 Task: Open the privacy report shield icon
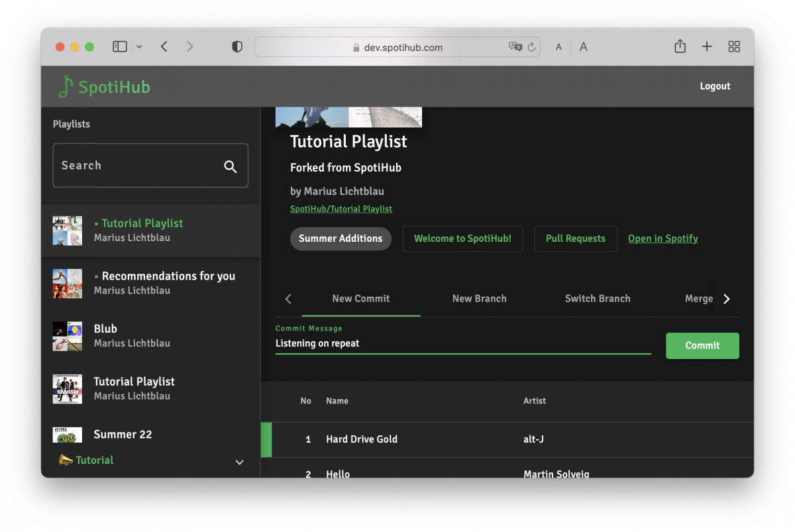(x=237, y=47)
